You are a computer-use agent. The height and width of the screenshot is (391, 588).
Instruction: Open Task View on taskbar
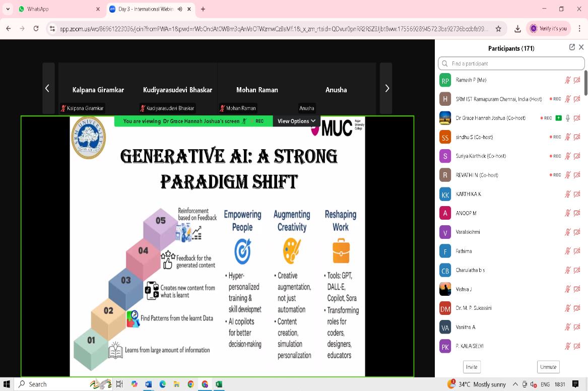(119, 384)
